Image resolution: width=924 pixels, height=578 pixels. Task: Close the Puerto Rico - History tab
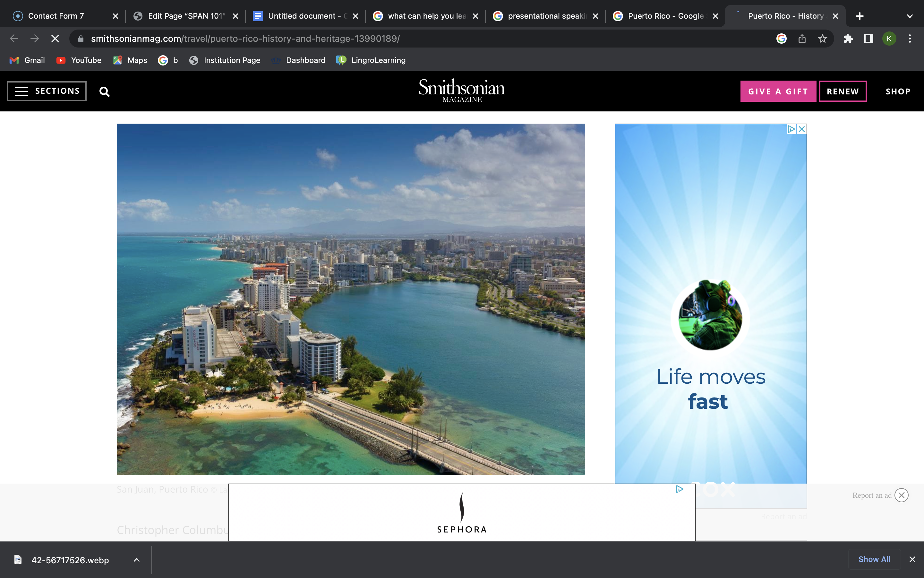click(835, 16)
